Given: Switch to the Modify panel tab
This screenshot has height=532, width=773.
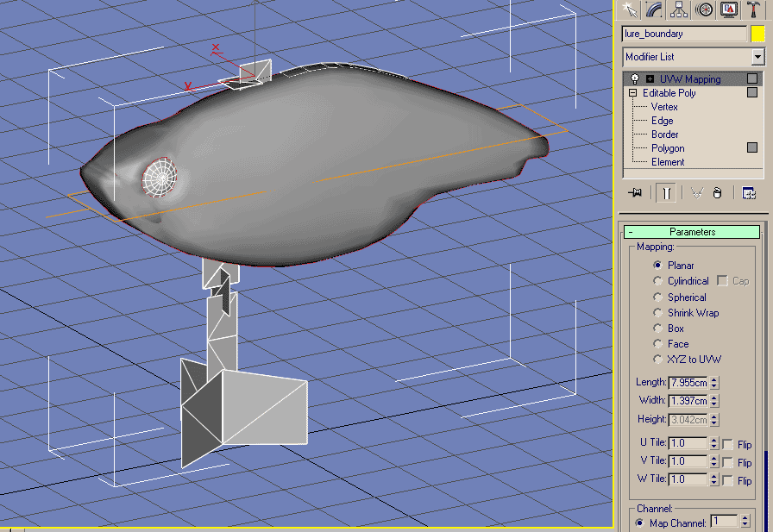Looking at the screenshot, I should [x=654, y=9].
